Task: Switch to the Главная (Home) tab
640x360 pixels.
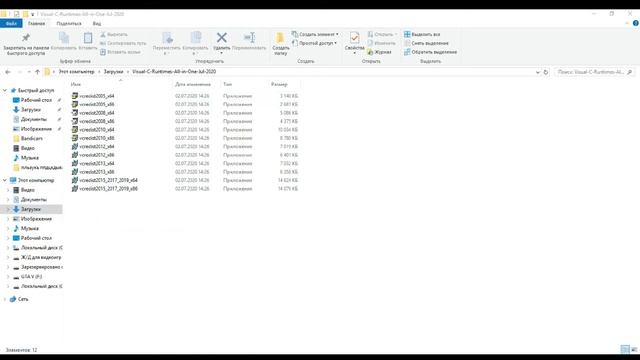Action: pyautogui.click(x=36, y=24)
